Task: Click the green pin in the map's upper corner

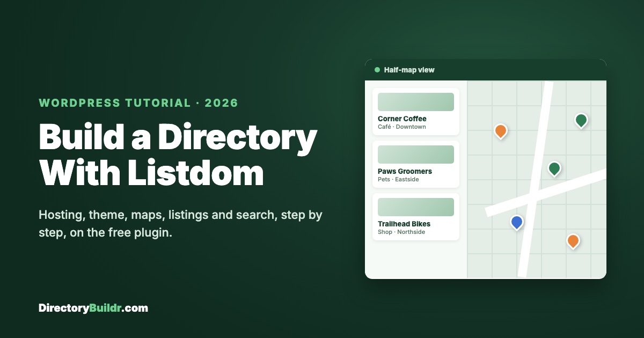Action: click(x=581, y=120)
